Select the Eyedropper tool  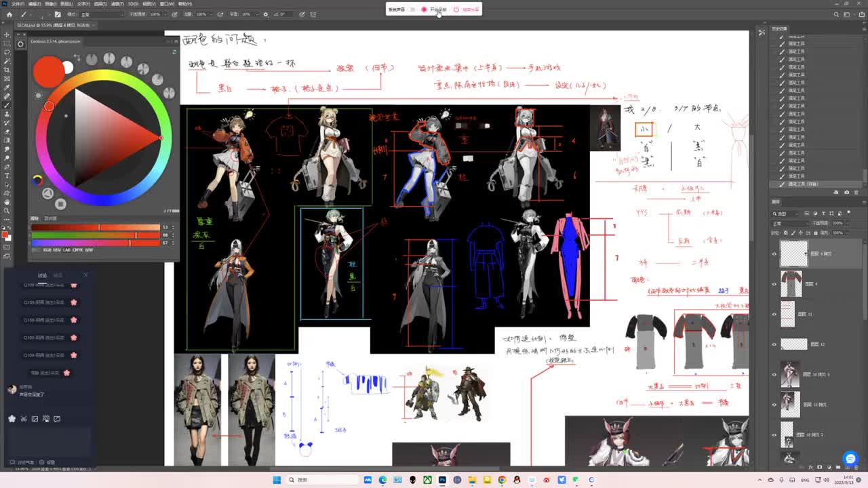(x=7, y=87)
